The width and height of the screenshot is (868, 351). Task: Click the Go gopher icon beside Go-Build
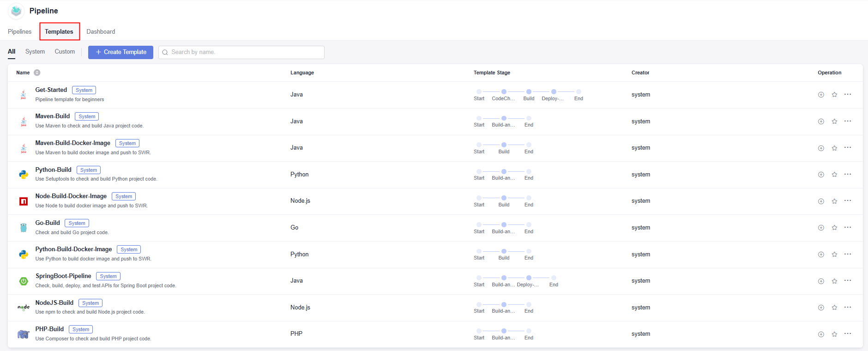(24, 228)
